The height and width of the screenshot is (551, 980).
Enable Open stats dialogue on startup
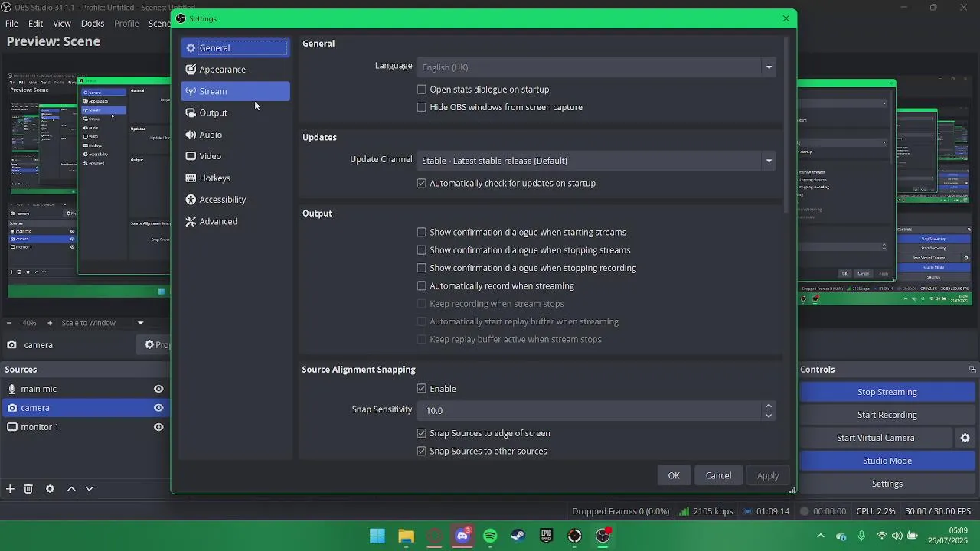pos(421,90)
